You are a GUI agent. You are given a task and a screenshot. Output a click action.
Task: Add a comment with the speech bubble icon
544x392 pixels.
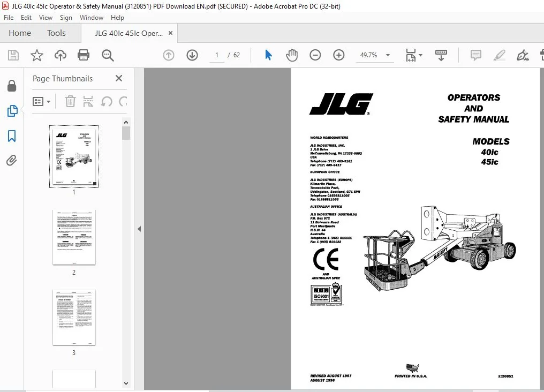click(475, 55)
